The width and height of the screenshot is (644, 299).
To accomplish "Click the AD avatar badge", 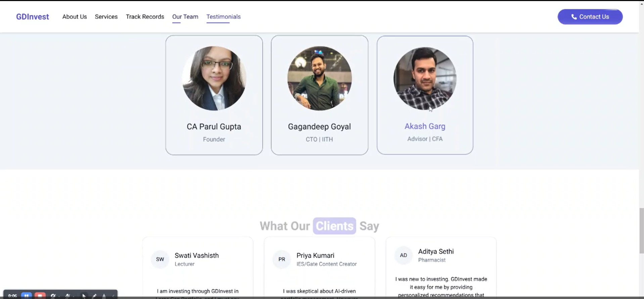I will [x=403, y=255].
